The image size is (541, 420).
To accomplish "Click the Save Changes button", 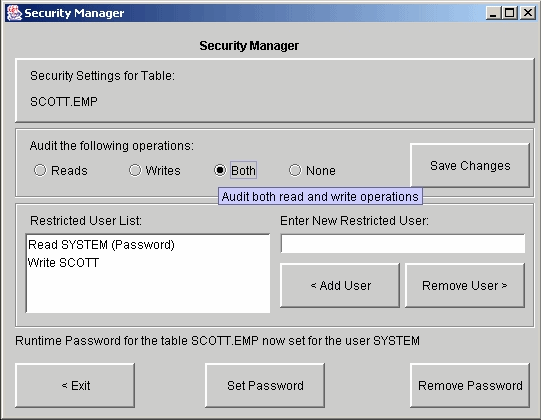I will (x=470, y=166).
